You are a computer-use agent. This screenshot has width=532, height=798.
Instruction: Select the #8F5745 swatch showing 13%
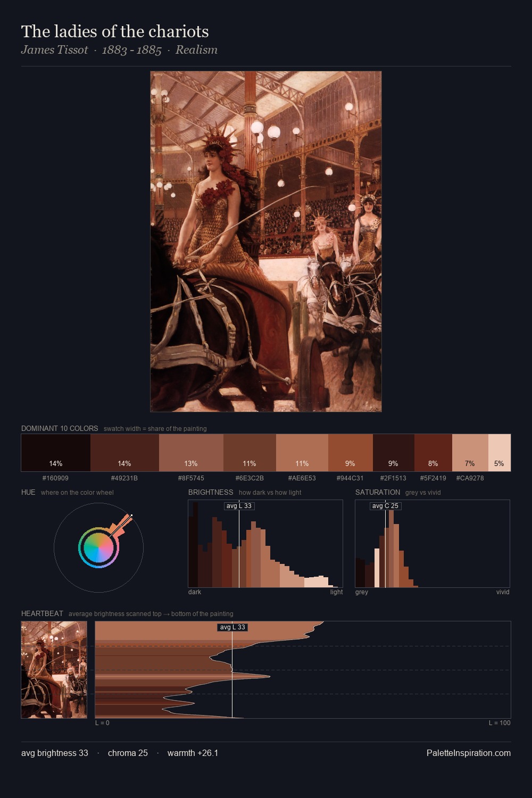pos(191,453)
